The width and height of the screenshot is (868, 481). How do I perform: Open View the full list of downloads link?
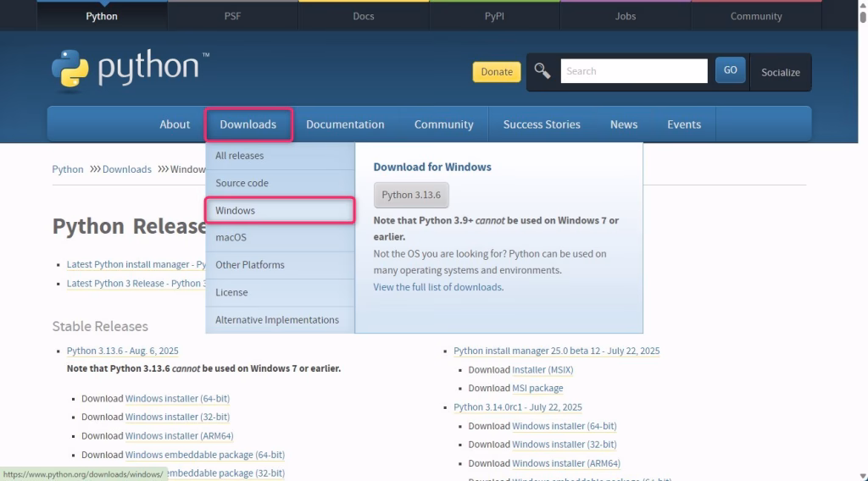tap(437, 287)
